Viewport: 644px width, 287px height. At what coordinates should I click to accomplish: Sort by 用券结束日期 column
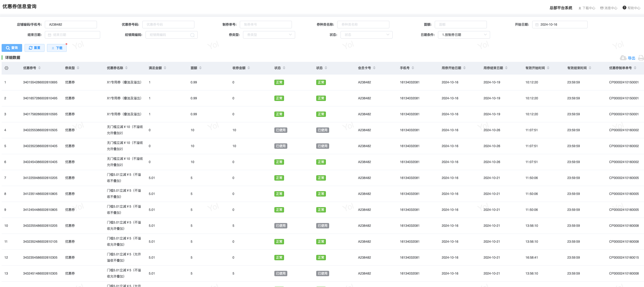(x=506, y=68)
